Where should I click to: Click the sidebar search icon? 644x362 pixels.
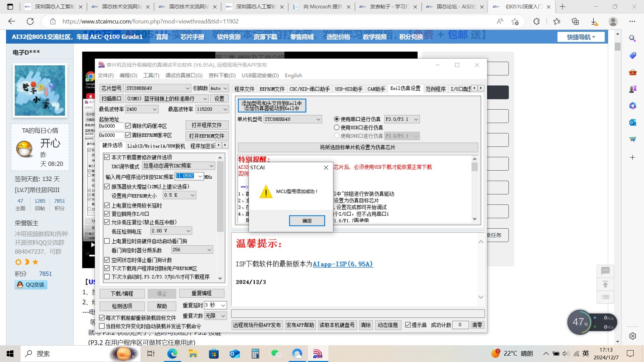(x=633, y=39)
